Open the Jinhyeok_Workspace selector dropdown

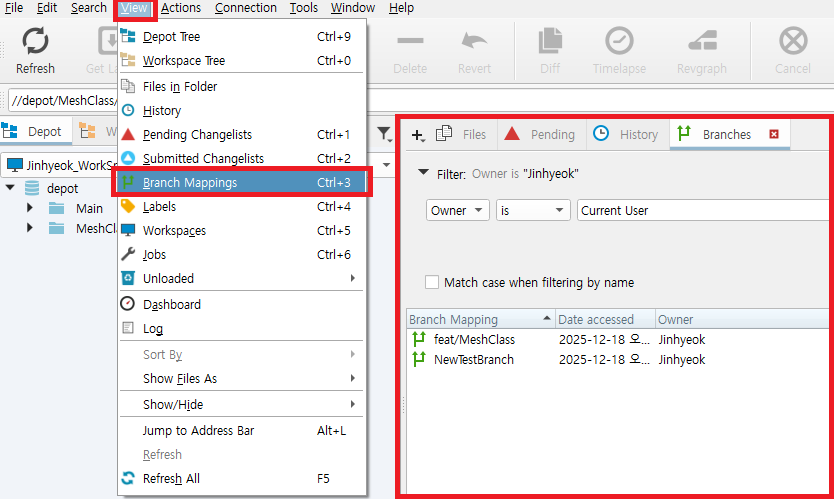[387, 165]
